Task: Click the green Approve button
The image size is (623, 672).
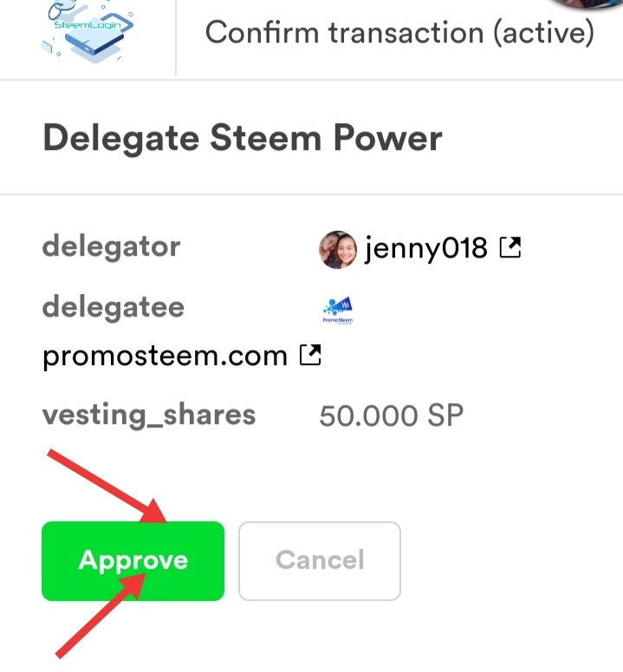Action: [133, 561]
